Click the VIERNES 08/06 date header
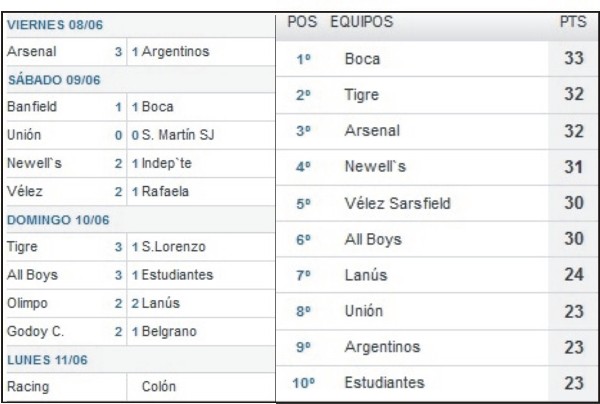 (x=56, y=23)
